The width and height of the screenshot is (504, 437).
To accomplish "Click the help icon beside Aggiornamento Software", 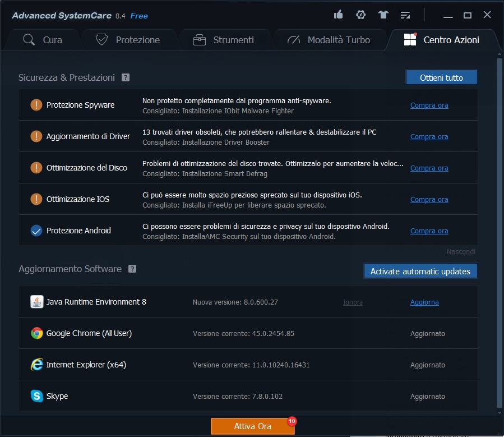I will pyautogui.click(x=132, y=269).
